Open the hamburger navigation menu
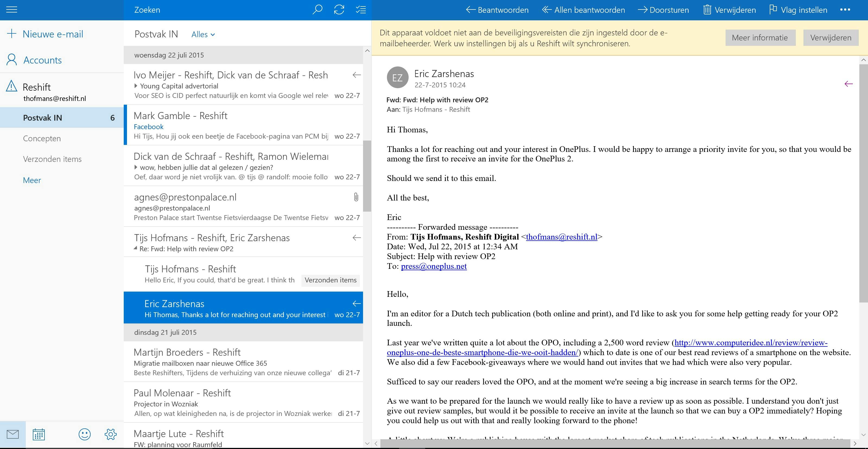The width and height of the screenshot is (868, 449). (x=11, y=10)
